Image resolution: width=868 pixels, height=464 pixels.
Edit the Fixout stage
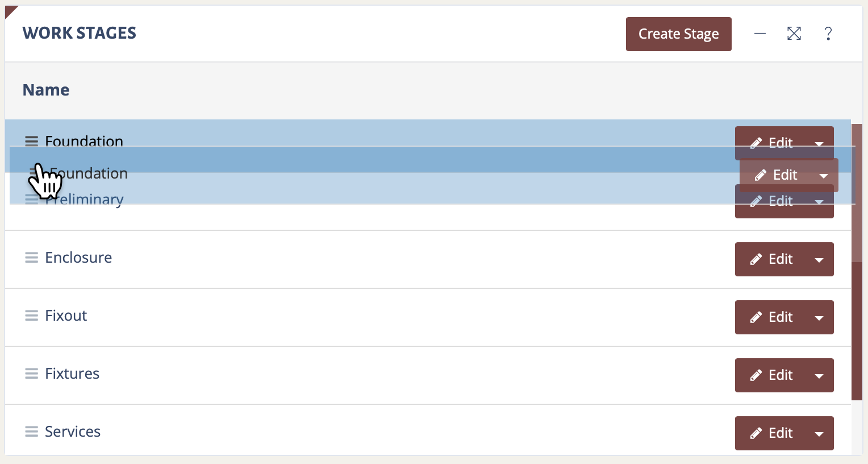pyautogui.click(x=771, y=317)
